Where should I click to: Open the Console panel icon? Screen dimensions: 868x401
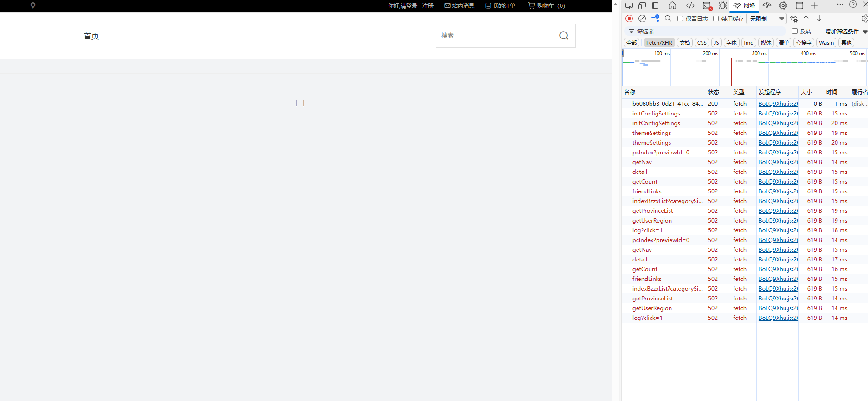pyautogui.click(x=707, y=6)
